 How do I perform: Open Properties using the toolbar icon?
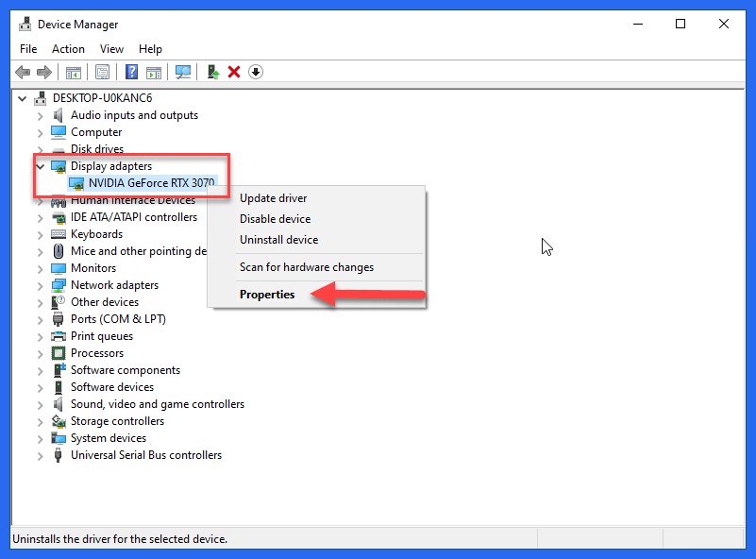click(x=102, y=72)
